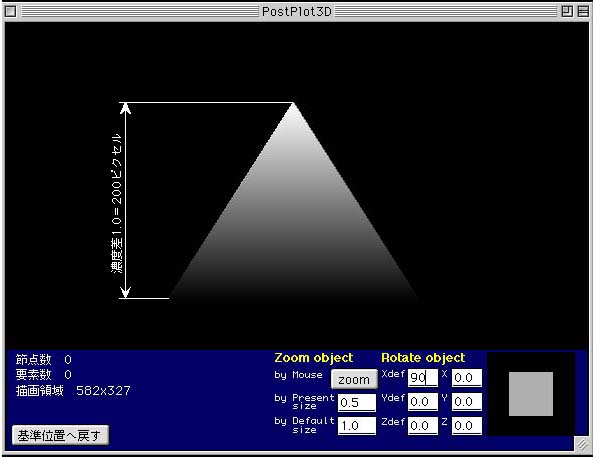
Task: Click the lower arrowhead of dimension line
Action: coord(125,292)
